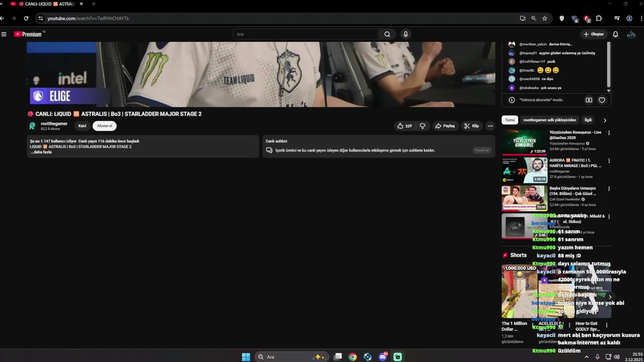The image size is (644, 362).
Task: Open the zoom magnifier icon in address bar
Action: pyautogui.click(x=534, y=18)
